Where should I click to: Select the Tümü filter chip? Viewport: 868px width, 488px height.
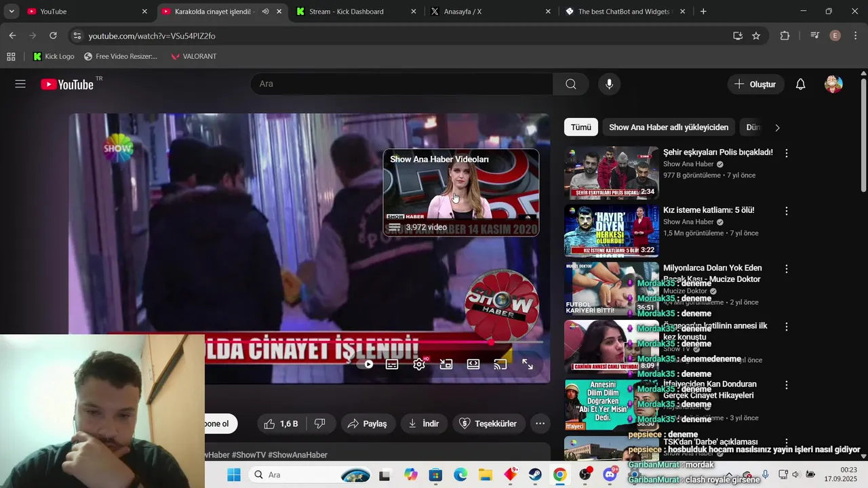point(580,127)
